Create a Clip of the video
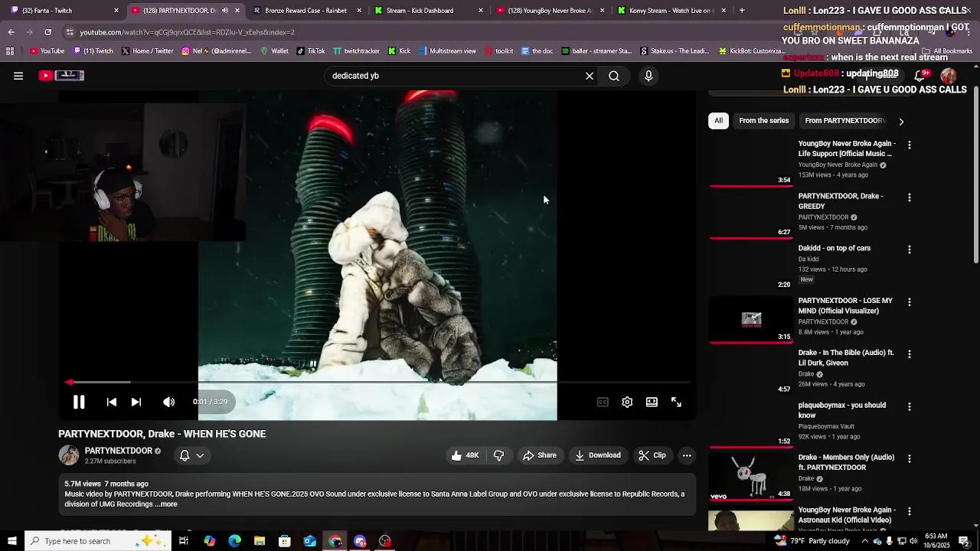The image size is (980, 551). [x=652, y=455]
